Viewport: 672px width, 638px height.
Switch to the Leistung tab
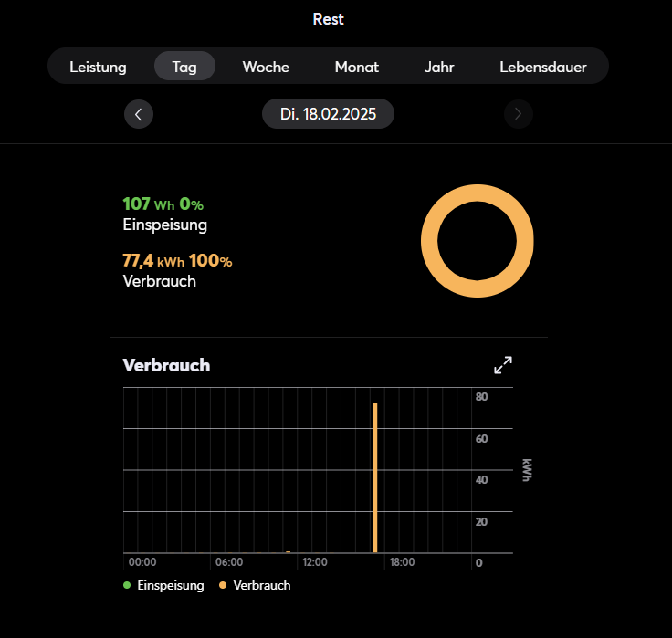pyautogui.click(x=98, y=67)
